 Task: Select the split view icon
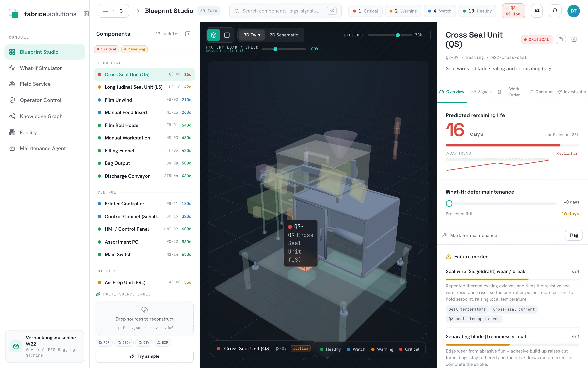[x=227, y=35]
